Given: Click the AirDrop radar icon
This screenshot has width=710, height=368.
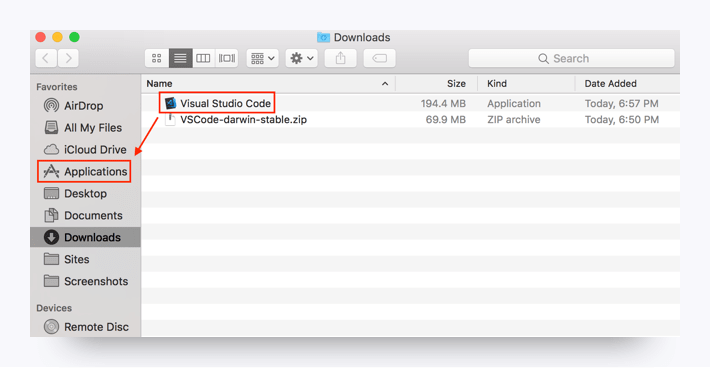Looking at the screenshot, I should point(51,105).
